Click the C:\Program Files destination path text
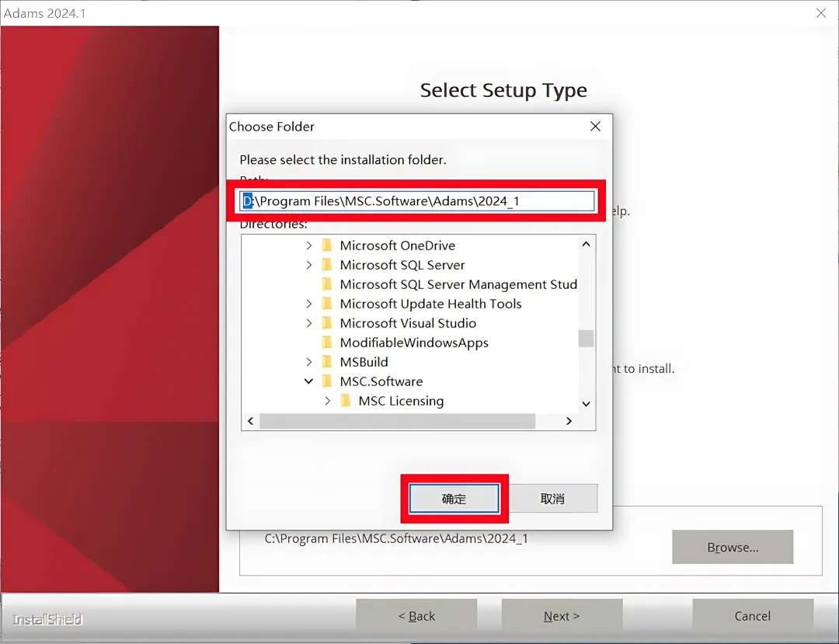 (396, 538)
